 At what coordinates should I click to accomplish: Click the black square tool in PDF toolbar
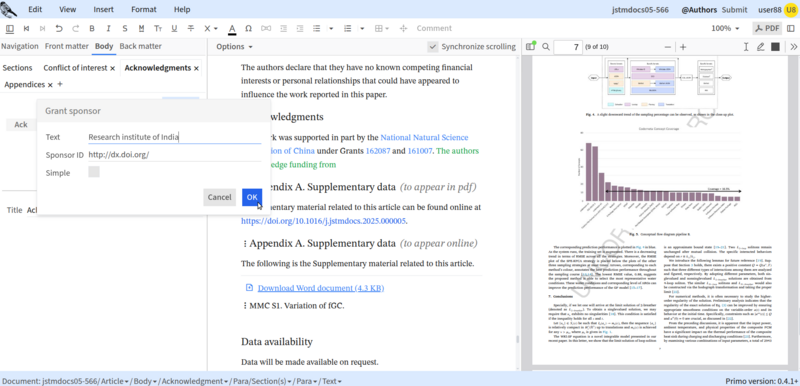[x=776, y=47]
